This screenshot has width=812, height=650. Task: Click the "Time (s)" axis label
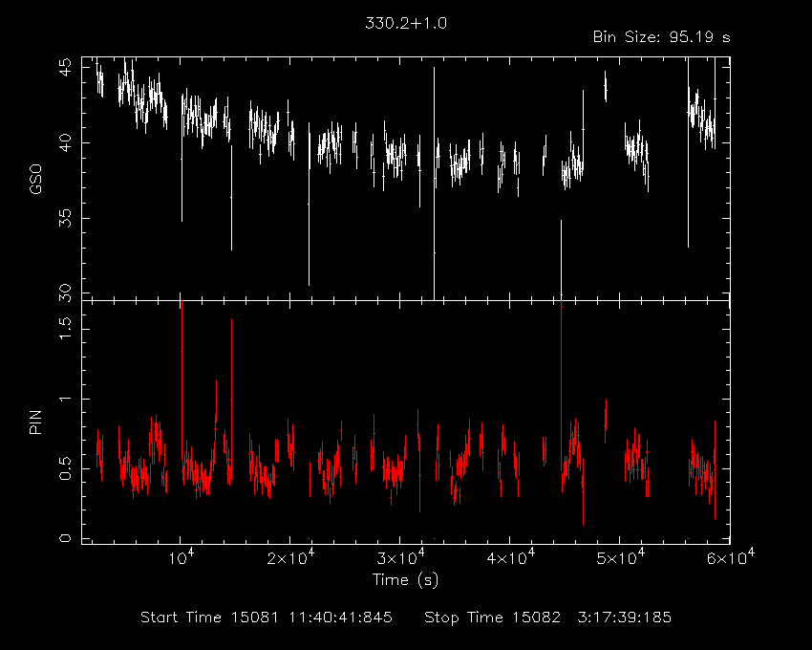(405, 579)
